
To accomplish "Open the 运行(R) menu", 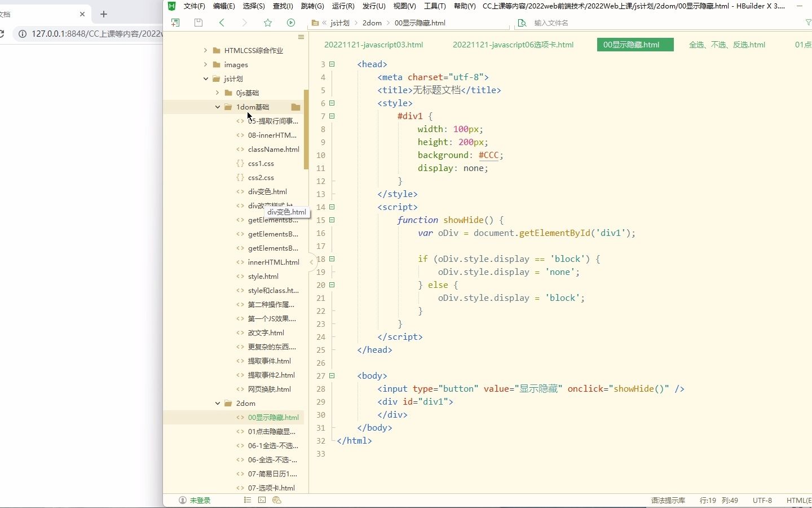I will tap(343, 6).
